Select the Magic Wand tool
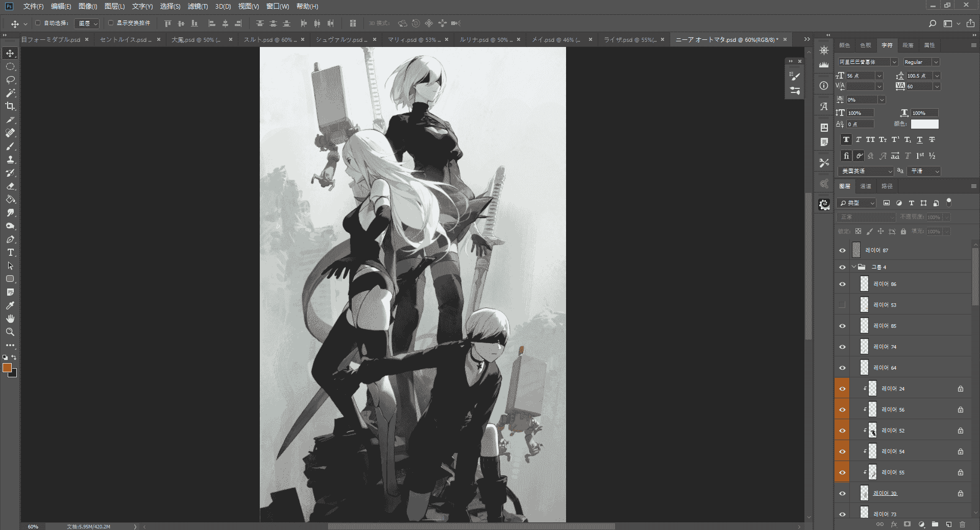The image size is (980, 530). click(10, 93)
